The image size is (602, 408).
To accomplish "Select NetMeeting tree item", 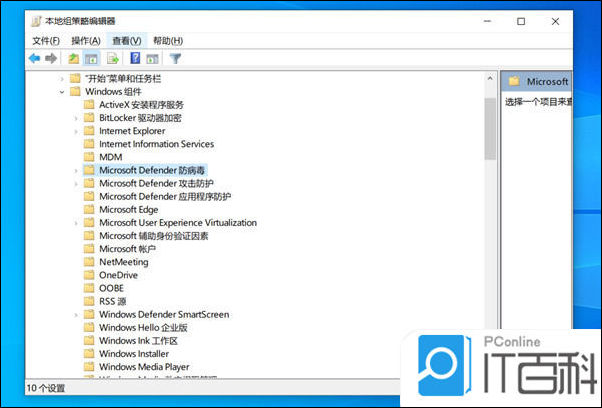I will coord(124,262).
